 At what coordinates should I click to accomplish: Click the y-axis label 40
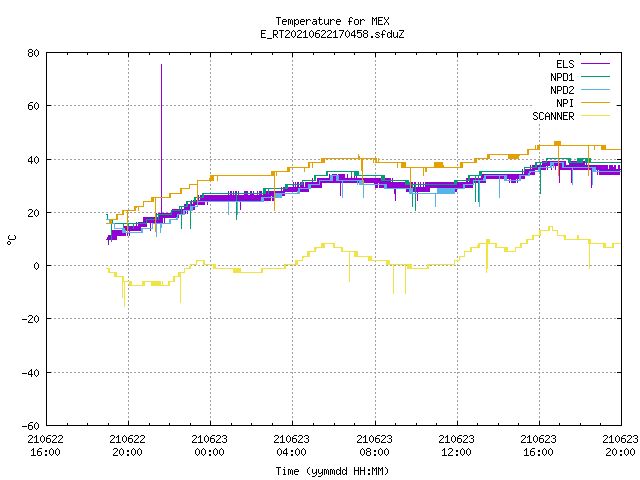[x=33, y=160]
